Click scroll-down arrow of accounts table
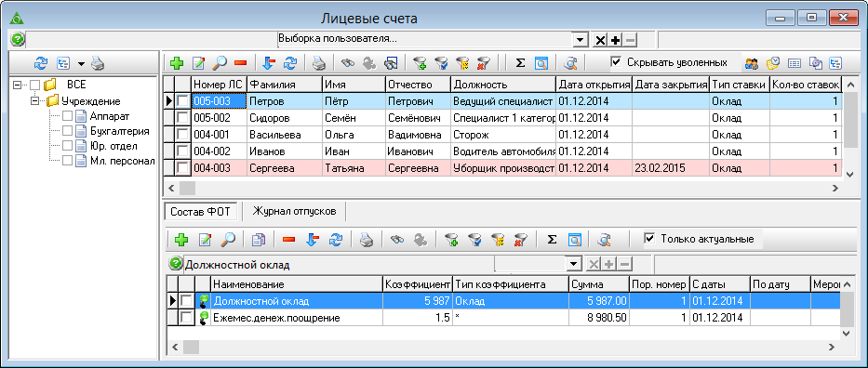The height and width of the screenshot is (368, 868). click(x=850, y=174)
